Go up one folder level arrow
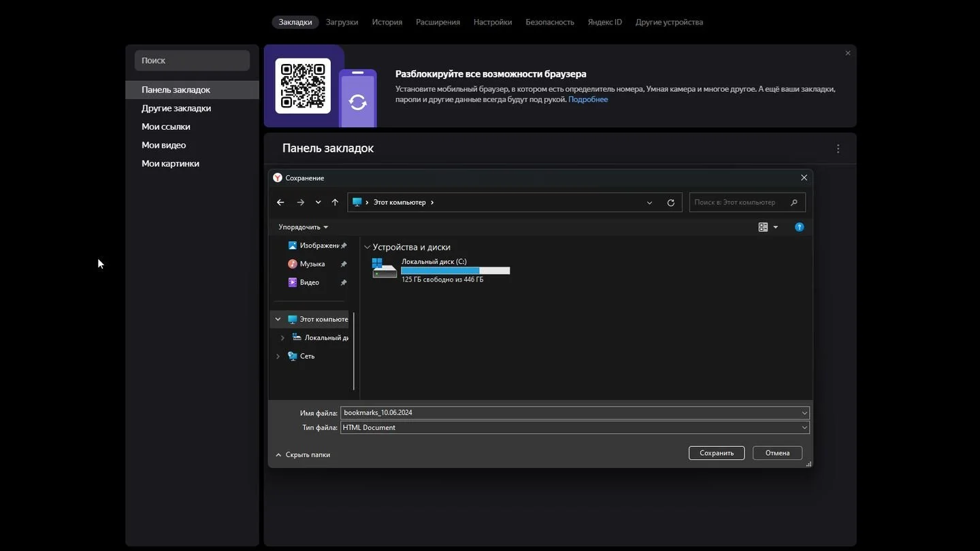This screenshot has height=551, width=980. (x=335, y=202)
